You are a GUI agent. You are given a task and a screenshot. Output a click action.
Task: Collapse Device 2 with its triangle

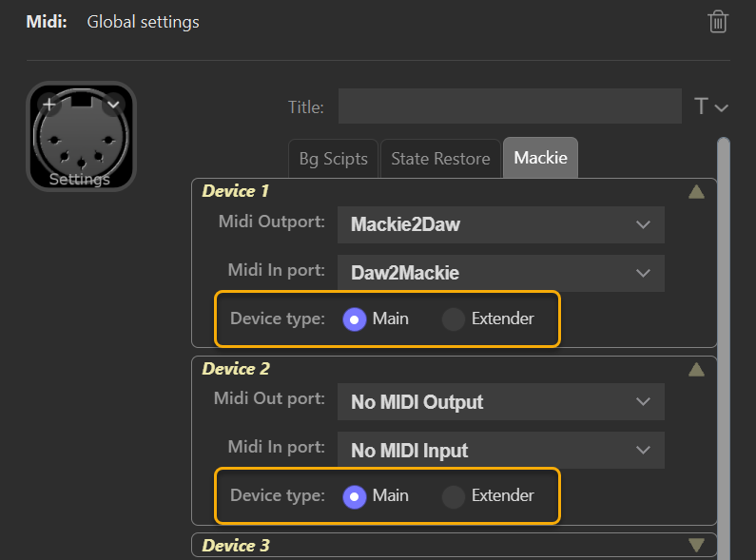[696, 369]
